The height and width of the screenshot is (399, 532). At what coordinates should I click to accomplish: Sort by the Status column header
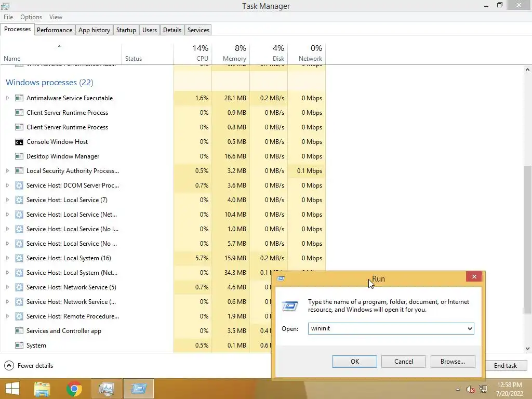(148, 54)
